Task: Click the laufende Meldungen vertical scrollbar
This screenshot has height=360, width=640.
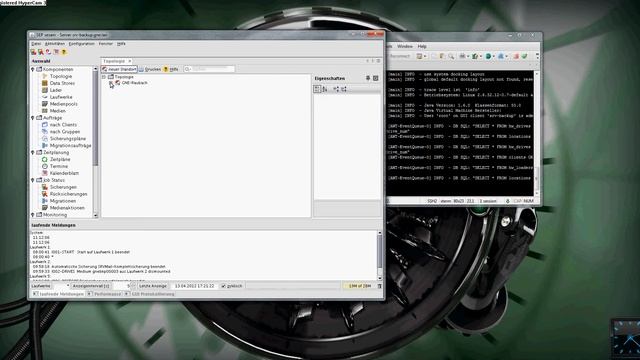Action: tap(380, 256)
